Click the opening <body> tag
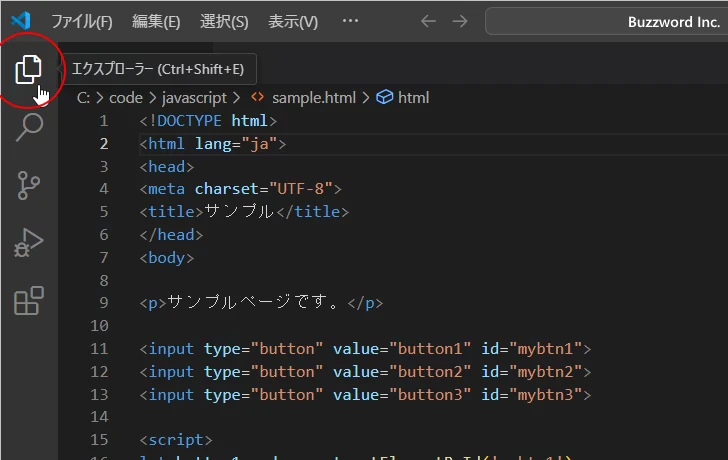 [167, 257]
